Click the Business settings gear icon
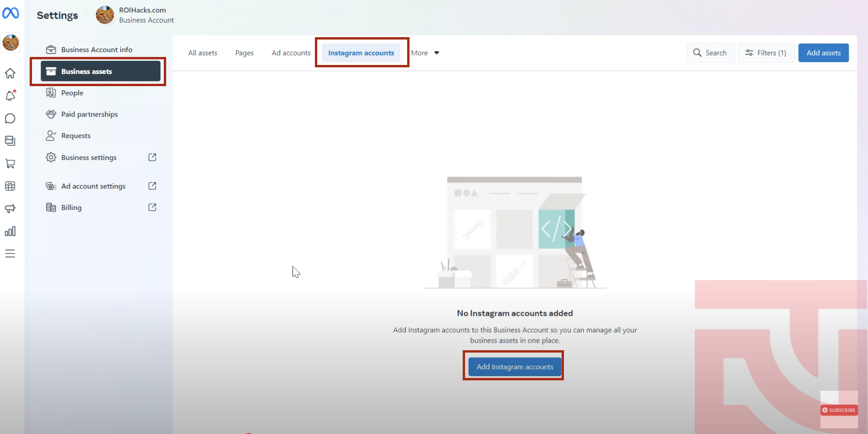This screenshot has width=868, height=434. 51,157
